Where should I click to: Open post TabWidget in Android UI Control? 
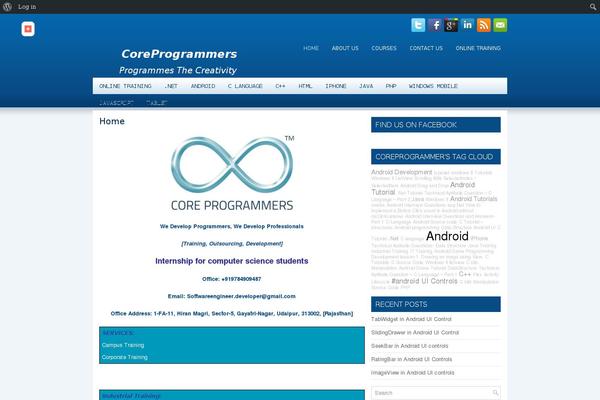(x=411, y=319)
